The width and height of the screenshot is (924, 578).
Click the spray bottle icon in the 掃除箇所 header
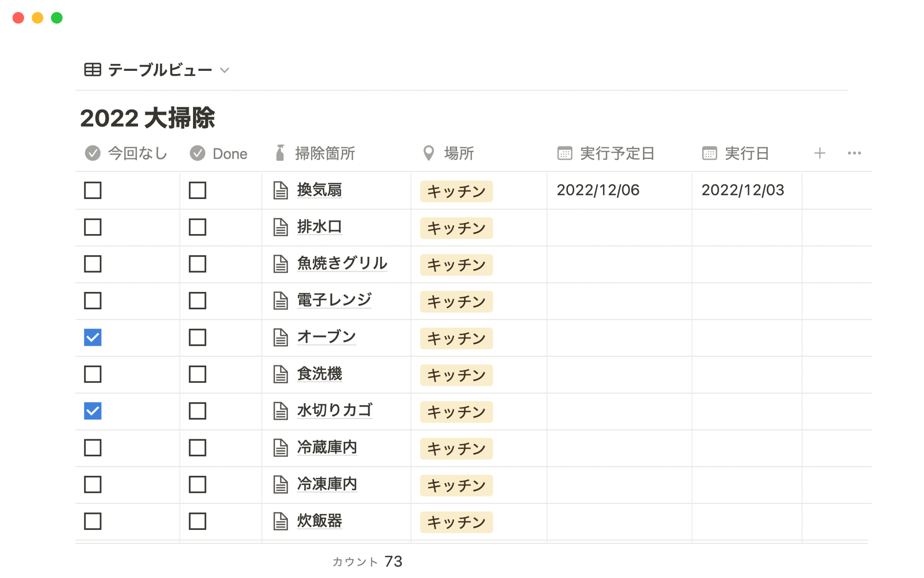[280, 153]
